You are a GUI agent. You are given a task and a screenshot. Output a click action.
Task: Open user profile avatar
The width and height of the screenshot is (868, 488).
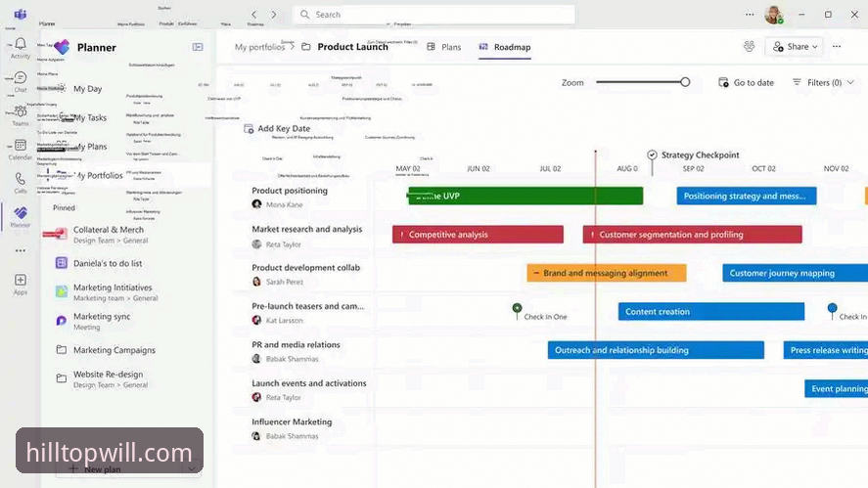click(773, 15)
